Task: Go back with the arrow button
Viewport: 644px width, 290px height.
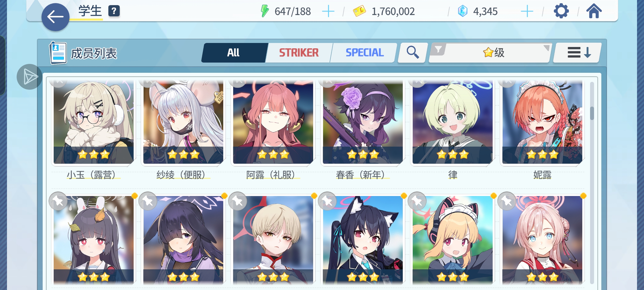Action: click(x=56, y=17)
